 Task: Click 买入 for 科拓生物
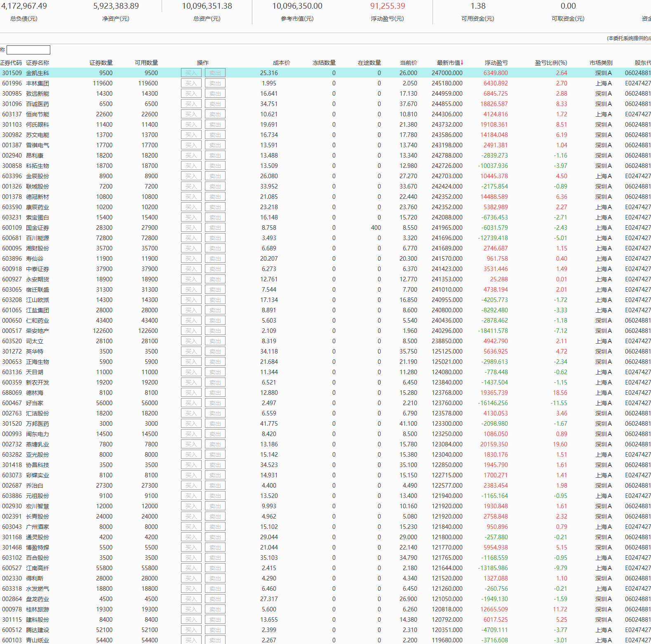191,166
